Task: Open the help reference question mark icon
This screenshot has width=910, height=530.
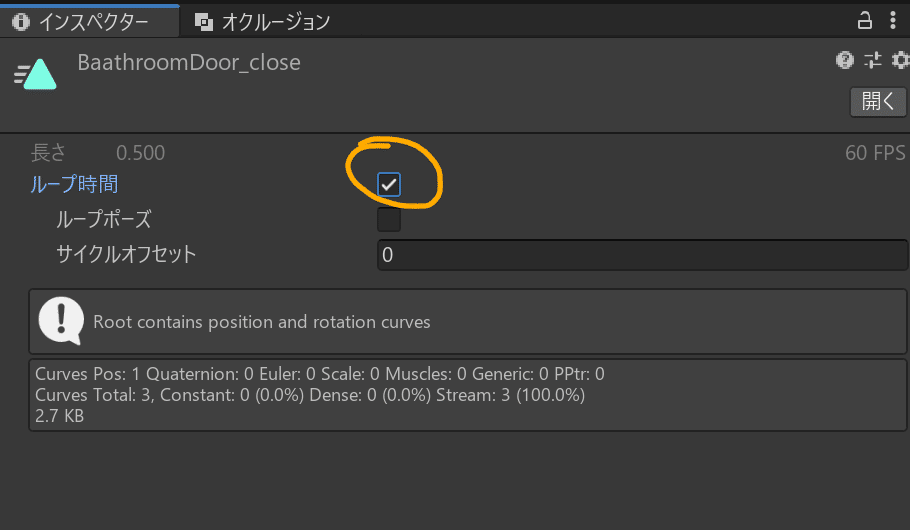Action: coord(845,60)
